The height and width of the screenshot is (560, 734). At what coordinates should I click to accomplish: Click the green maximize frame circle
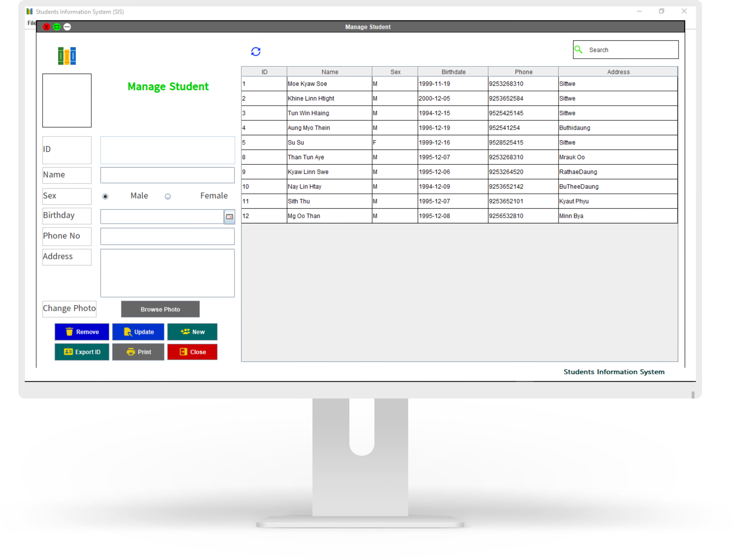tap(57, 27)
